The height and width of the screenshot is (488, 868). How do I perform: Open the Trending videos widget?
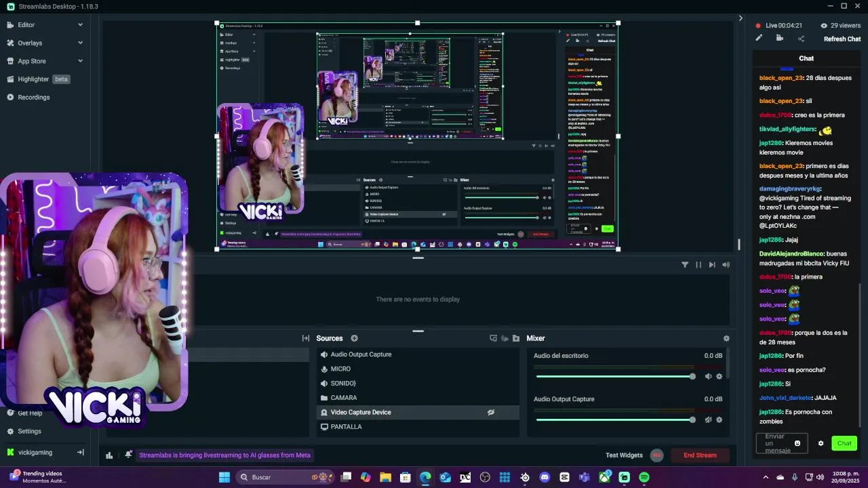(39, 477)
